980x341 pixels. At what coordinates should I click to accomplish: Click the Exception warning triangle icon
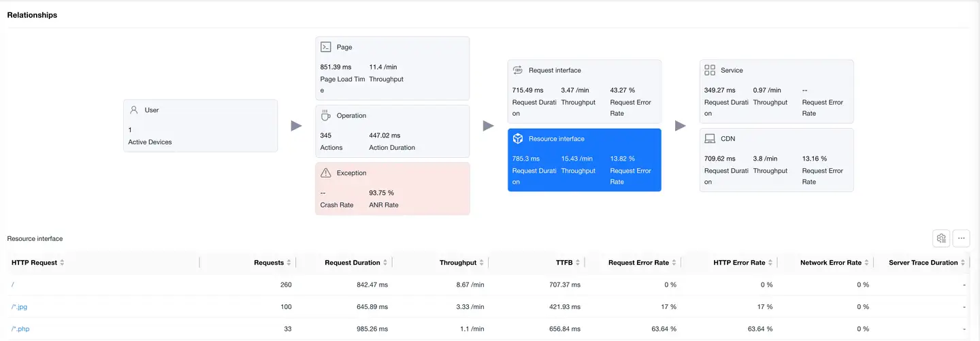pos(326,173)
